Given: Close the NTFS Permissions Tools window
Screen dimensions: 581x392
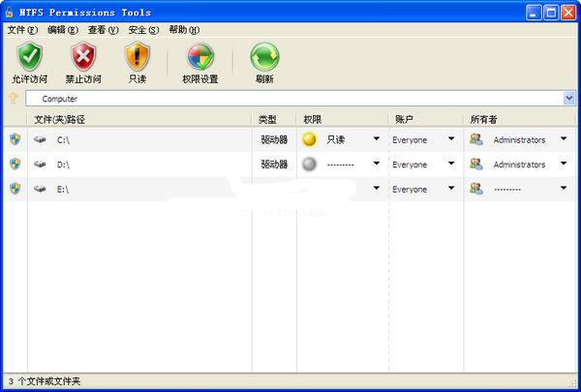Looking at the screenshot, I should point(568,13).
